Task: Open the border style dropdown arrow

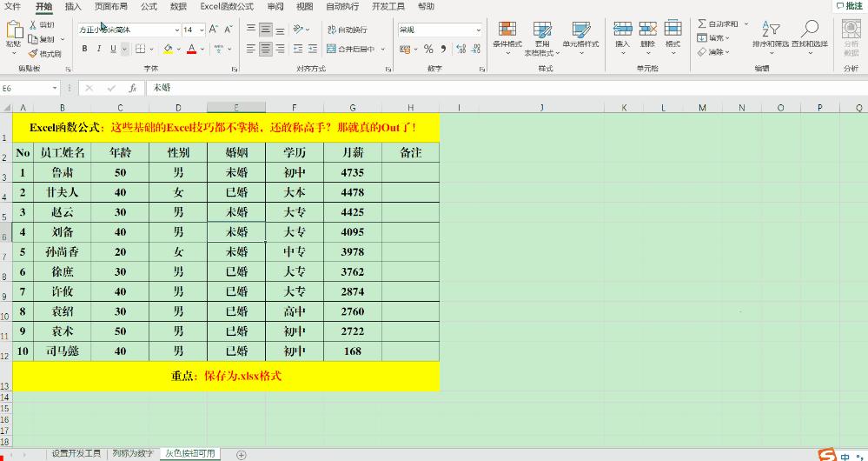Action: coord(152,49)
